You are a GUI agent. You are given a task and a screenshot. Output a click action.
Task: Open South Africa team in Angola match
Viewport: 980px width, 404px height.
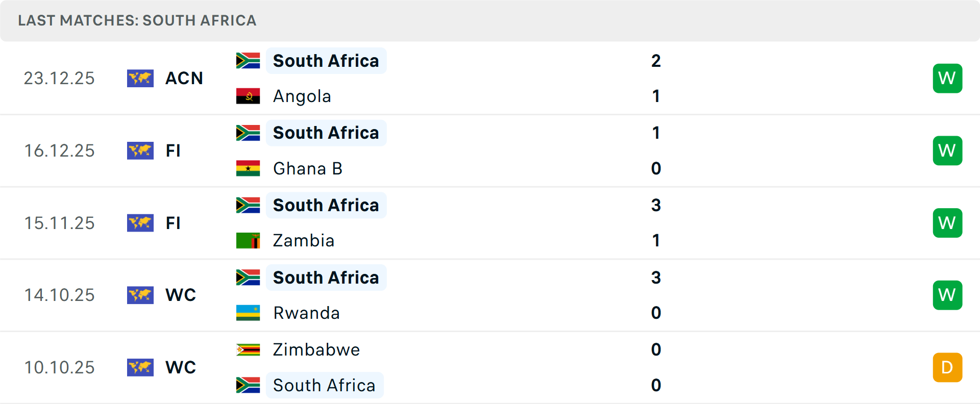coord(326,61)
